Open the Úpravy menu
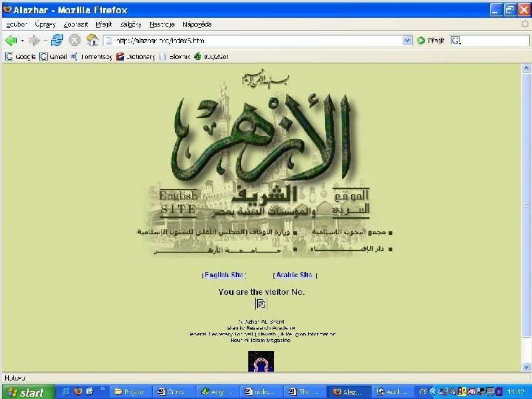This screenshot has height=399, width=532. pos(45,24)
